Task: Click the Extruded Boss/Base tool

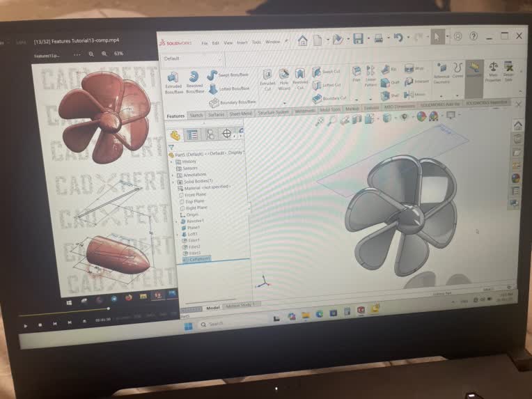Action: [173, 82]
